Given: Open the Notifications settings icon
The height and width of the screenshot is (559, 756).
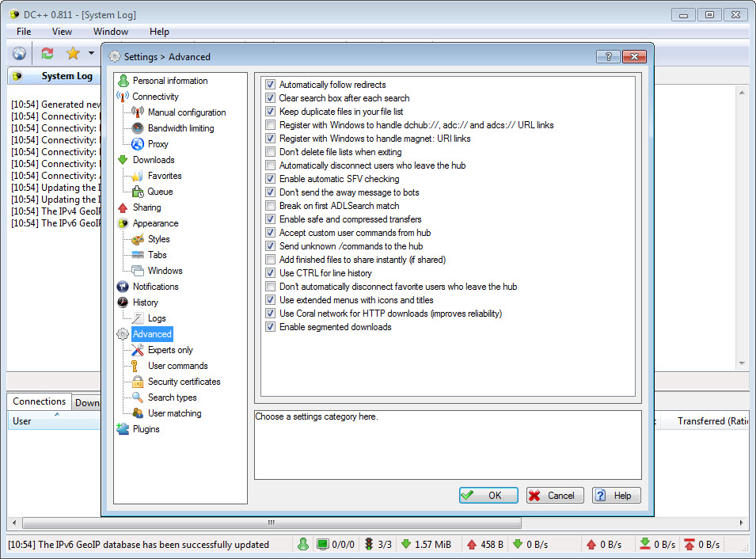Looking at the screenshot, I should (x=123, y=287).
